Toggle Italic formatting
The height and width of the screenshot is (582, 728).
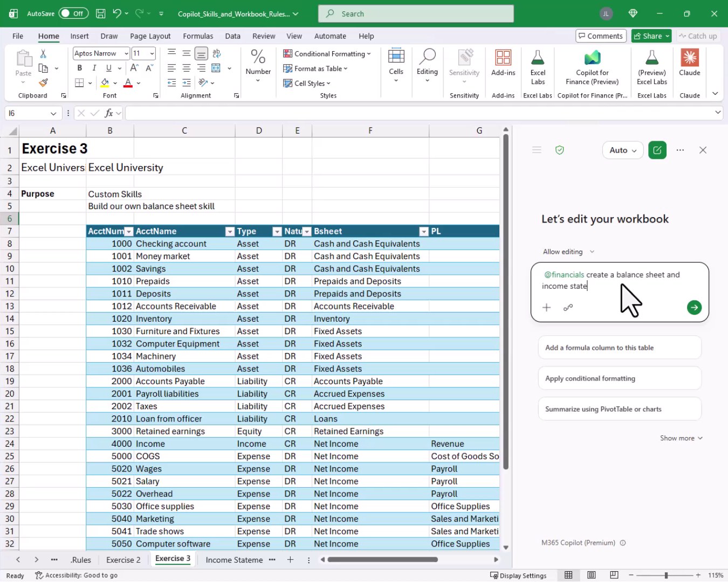tap(94, 68)
